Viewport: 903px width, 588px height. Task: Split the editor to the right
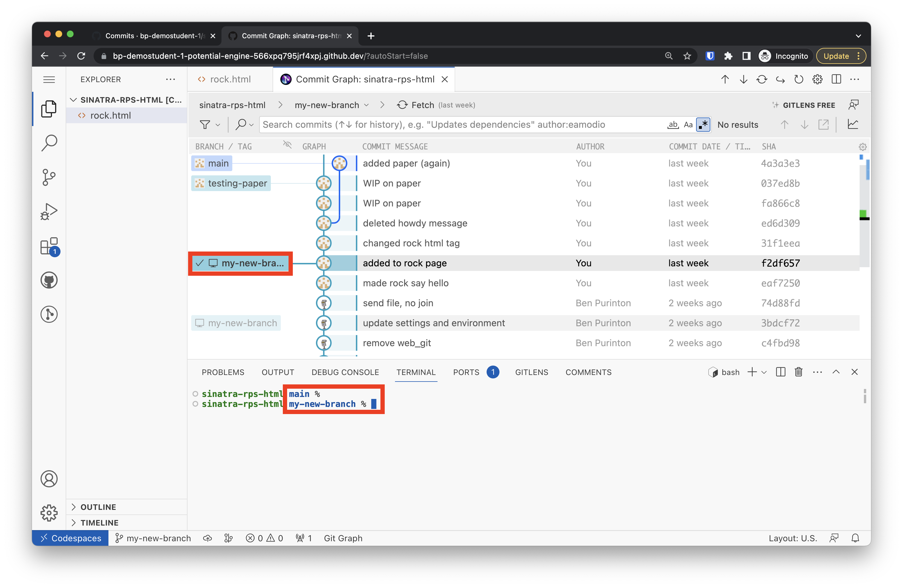(836, 79)
